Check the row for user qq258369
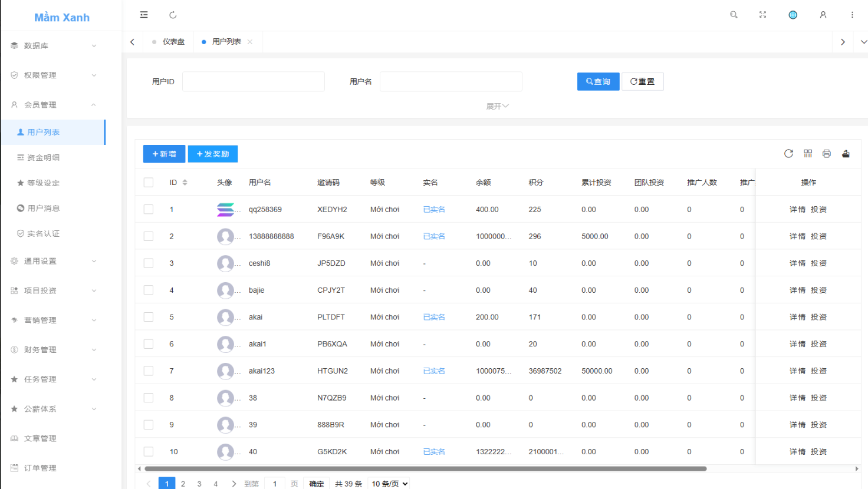The height and width of the screenshot is (489, 868). click(149, 209)
